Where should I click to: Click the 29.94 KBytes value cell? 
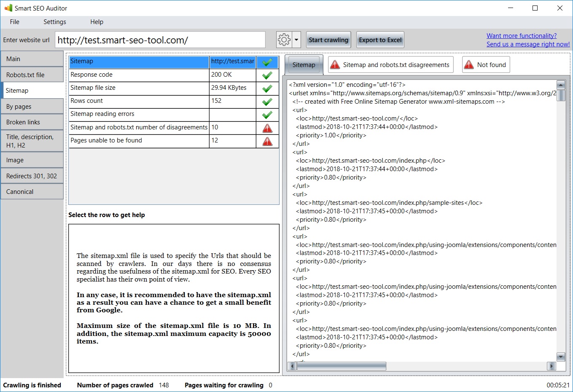233,89
